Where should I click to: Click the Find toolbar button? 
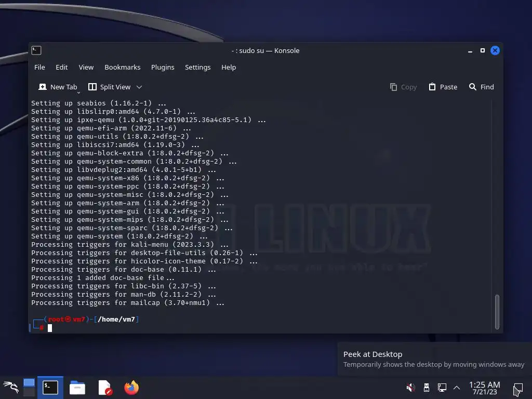pyautogui.click(x=482, y=87)
